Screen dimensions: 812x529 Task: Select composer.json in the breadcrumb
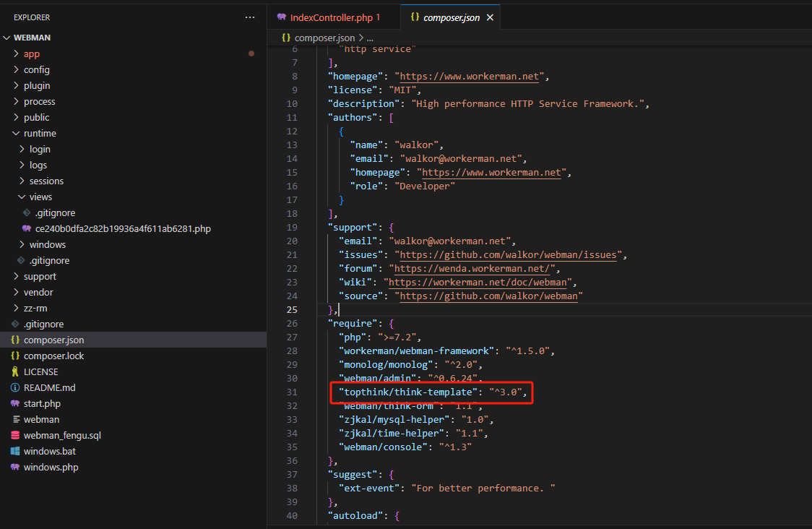[x=324, y=38]
